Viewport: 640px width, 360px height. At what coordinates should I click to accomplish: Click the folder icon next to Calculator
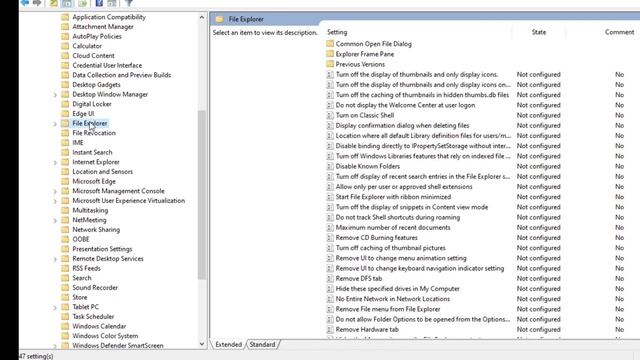pyautogui.click(x=65, y=46)
